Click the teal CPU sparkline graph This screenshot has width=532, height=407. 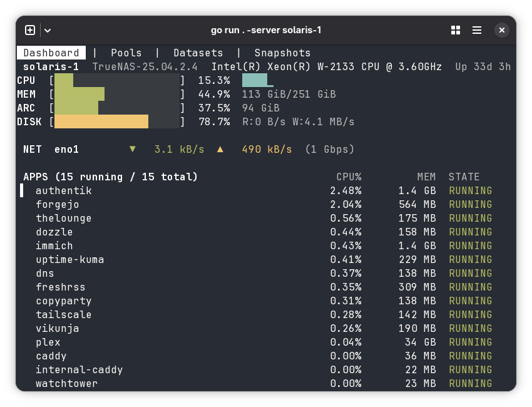[257, 80]
